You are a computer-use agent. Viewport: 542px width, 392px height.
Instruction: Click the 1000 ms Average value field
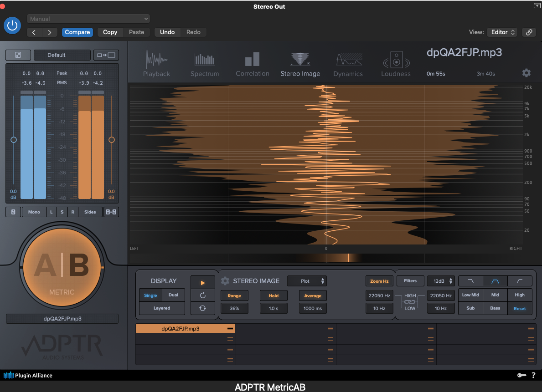pos(312,308)
